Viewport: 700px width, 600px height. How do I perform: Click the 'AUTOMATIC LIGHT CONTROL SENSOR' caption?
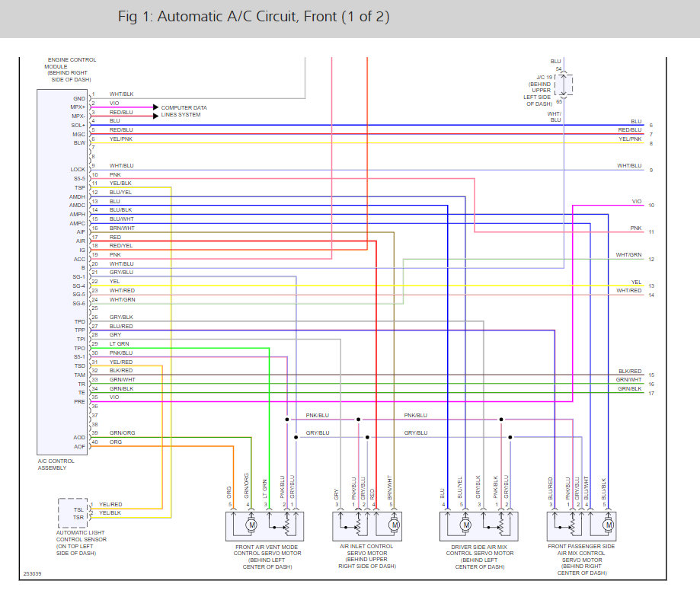pyautogui.click(x=82, y=543)
